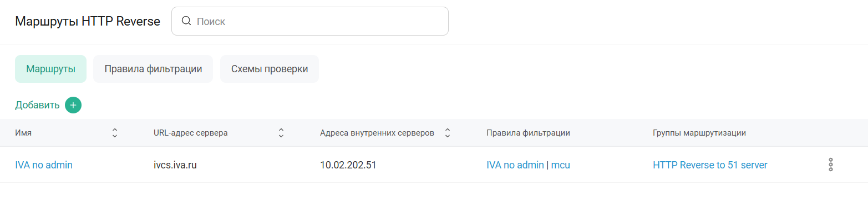Click the Группы маршрутизации column header
Screen dimensions: 868x219
(699, 133)
